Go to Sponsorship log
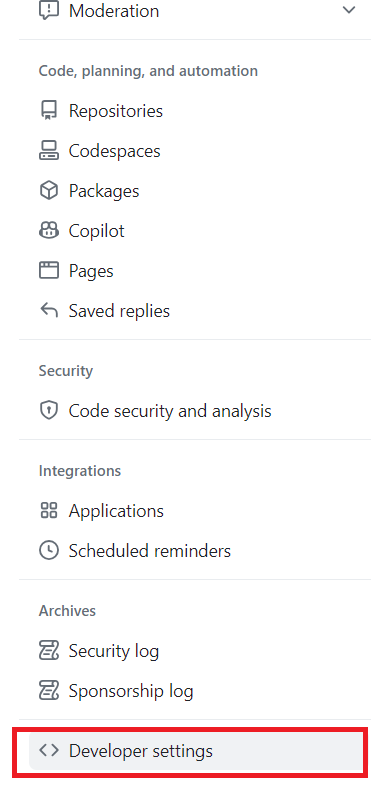 [x=197, y=691]
